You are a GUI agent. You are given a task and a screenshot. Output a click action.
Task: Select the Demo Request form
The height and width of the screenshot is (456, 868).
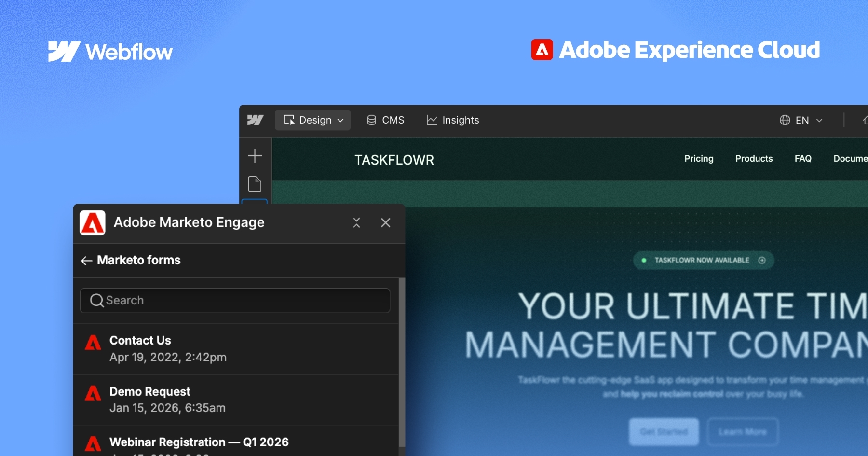coord(236,400)
